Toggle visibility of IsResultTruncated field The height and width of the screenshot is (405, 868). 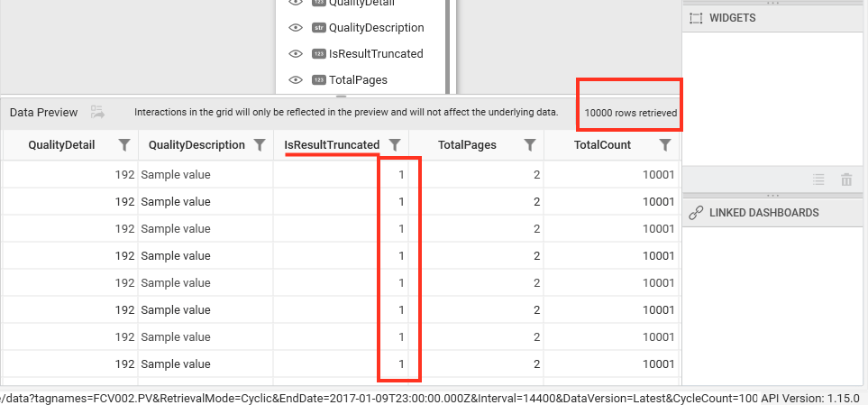pos(297,54)
